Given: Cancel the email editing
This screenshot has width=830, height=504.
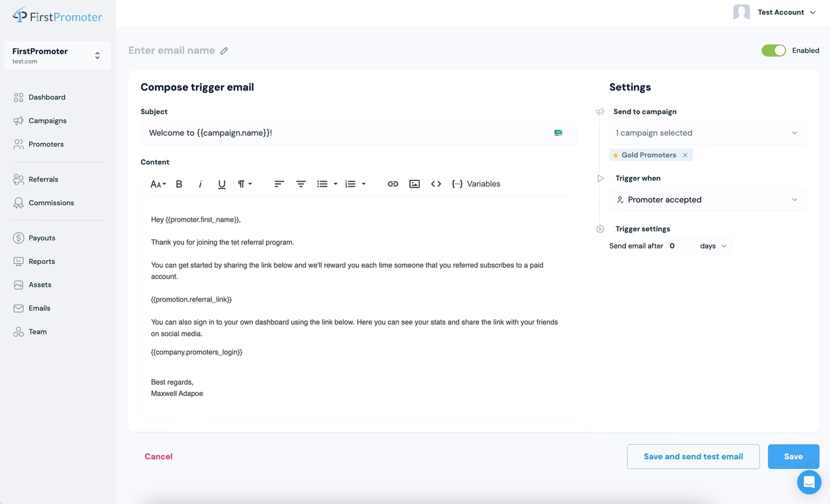Looking at the screenshot, I should [158, 456].
